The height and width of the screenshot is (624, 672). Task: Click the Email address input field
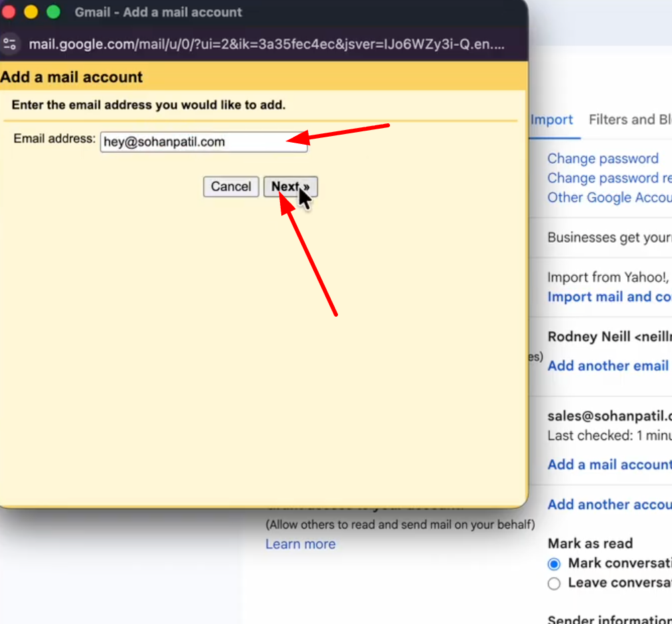tap(203, 142)
